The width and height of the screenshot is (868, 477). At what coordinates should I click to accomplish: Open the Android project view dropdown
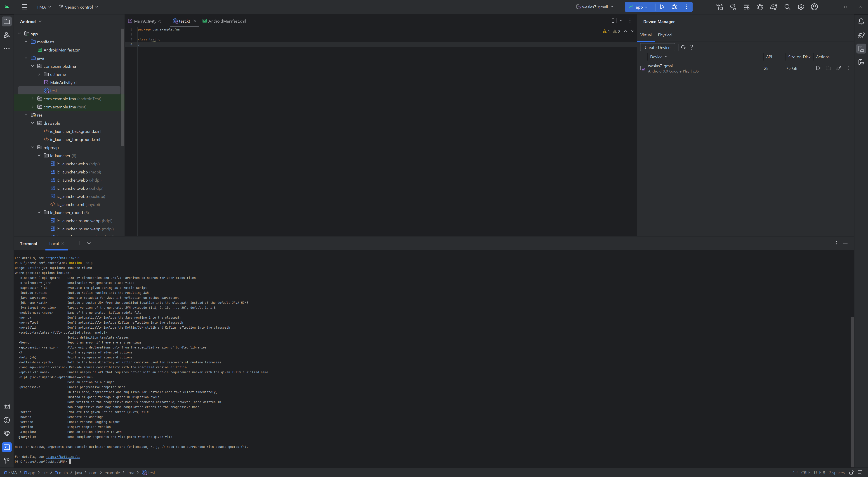click(x=31, y=21)
